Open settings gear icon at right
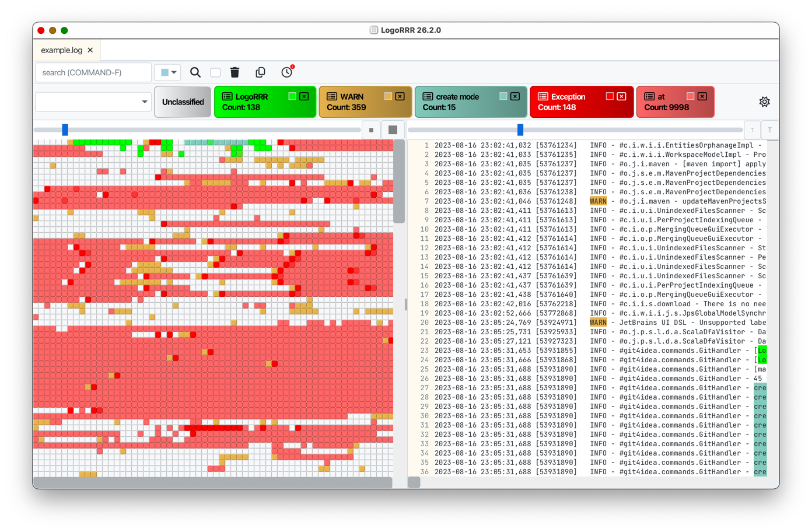 [x=764, y=102]
